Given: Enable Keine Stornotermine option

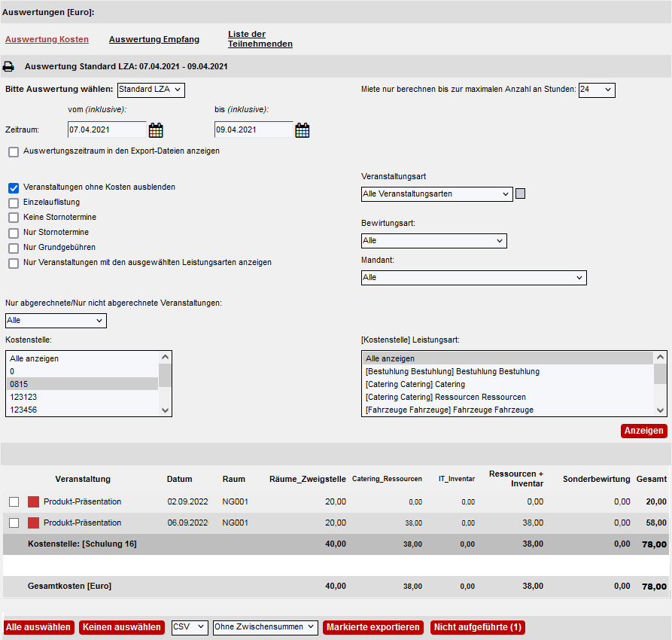Looking at the screenshot, I should (14, 218).
